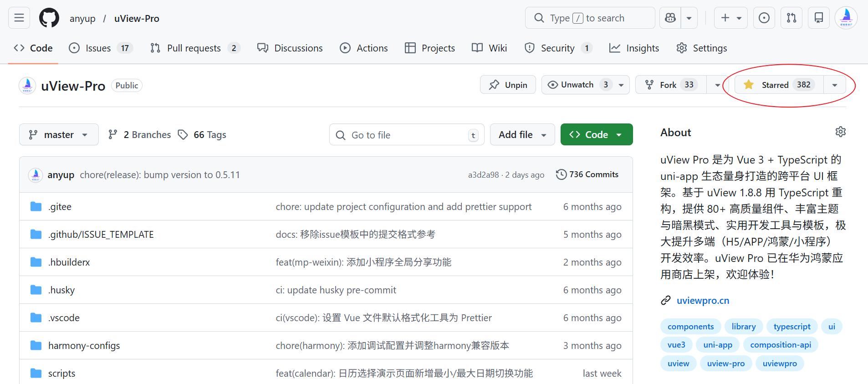
Task: Open the scripts folder
Action: [62, 374]
